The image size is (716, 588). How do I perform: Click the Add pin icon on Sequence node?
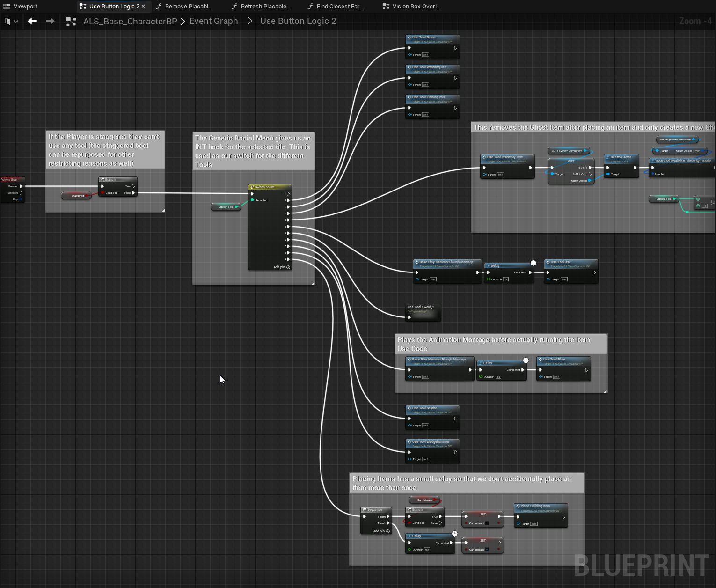[388, 531]
